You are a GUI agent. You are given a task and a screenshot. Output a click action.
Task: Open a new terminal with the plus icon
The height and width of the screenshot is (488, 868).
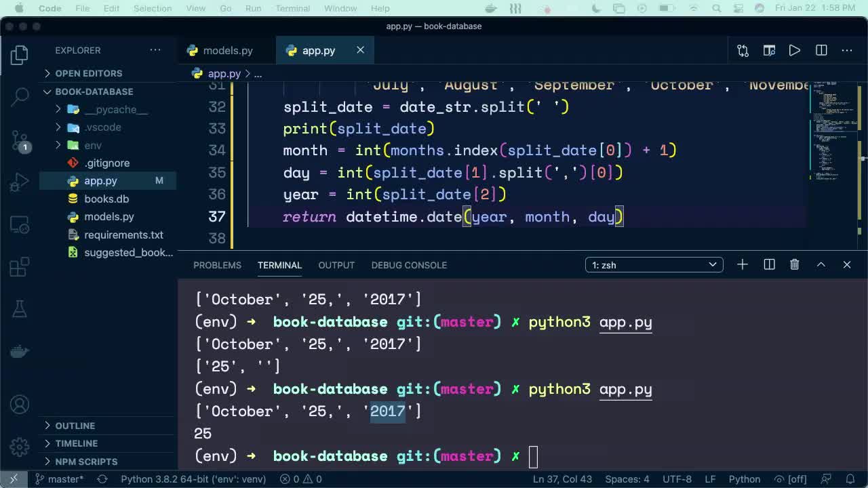[x=742, y=264]
